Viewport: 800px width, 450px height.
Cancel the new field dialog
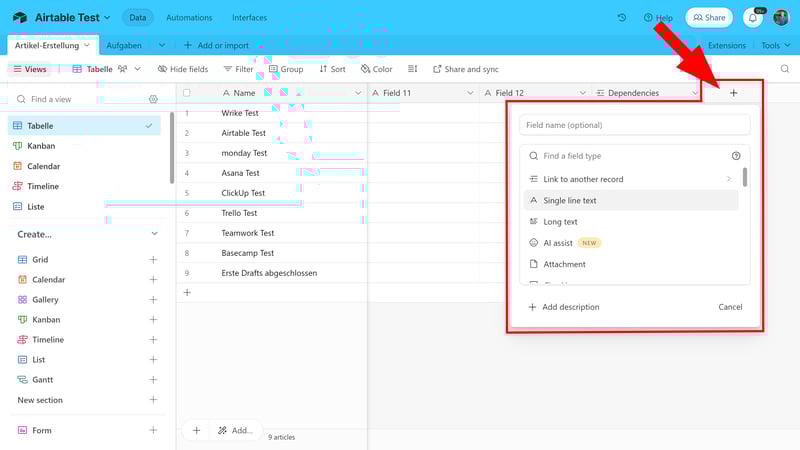[730, 307]
